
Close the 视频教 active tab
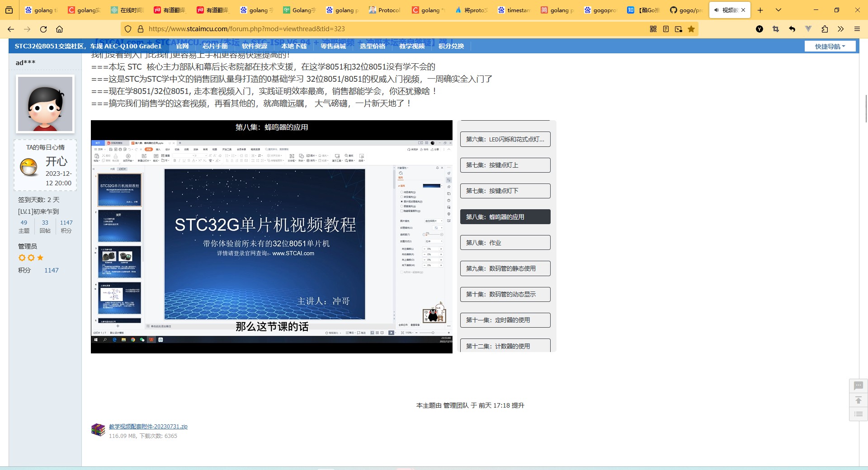tap(743, 10)
